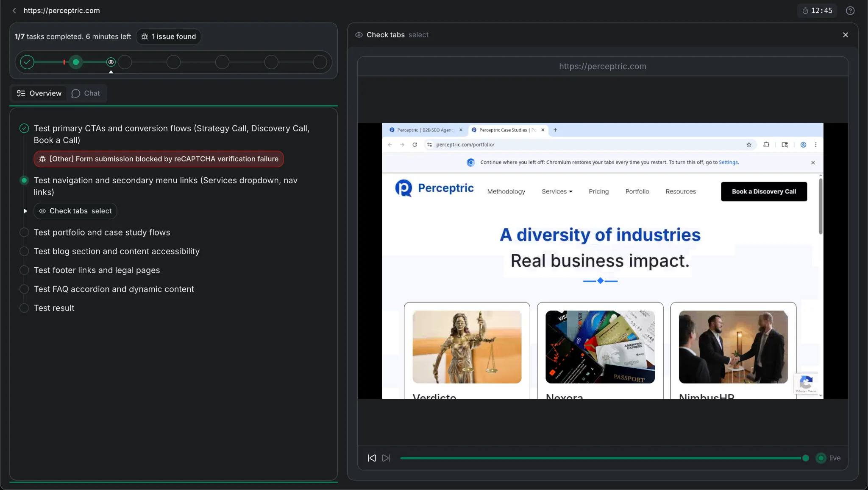Expand the Test FAQ accordion task item
The height and width of the screenshot is (490, 868).
114,289
